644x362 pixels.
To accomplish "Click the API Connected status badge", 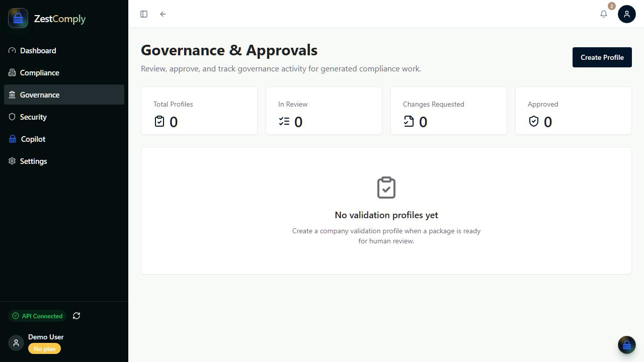I will point(37,316).
